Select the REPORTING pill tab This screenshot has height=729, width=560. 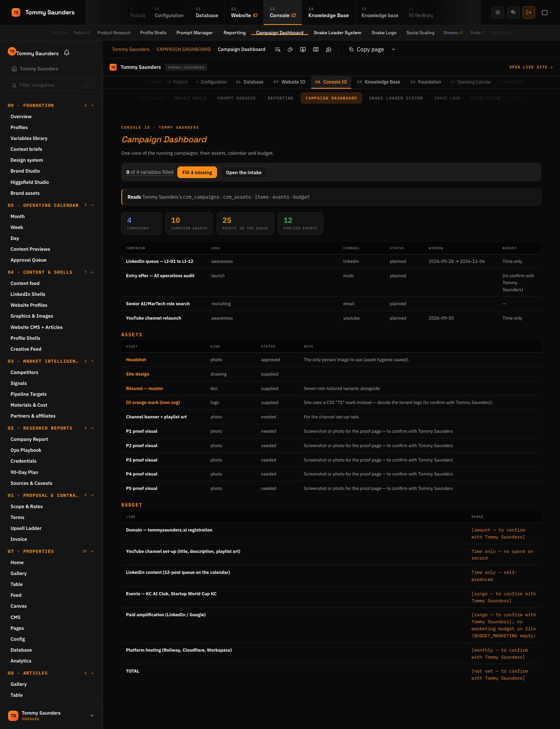tap(280, 98)
